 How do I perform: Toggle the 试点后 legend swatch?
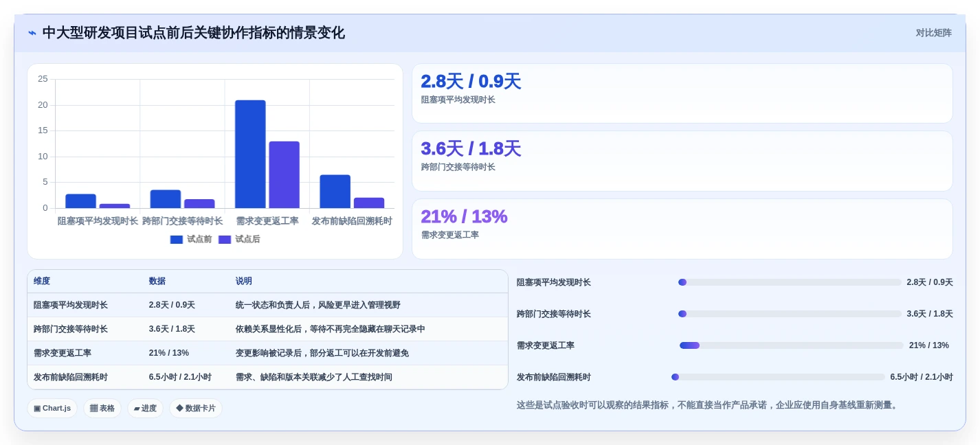(x=225, y=240)
